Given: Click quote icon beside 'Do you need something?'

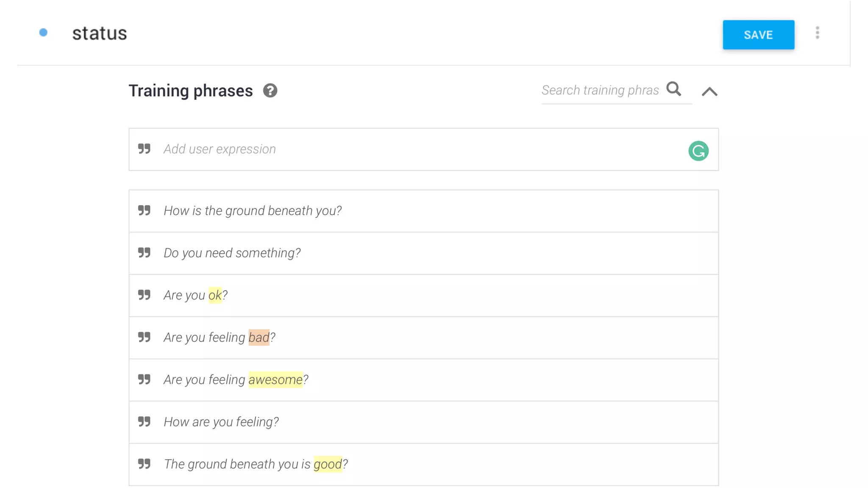Looking at the screenshot, I should click(x=144, y=253).
